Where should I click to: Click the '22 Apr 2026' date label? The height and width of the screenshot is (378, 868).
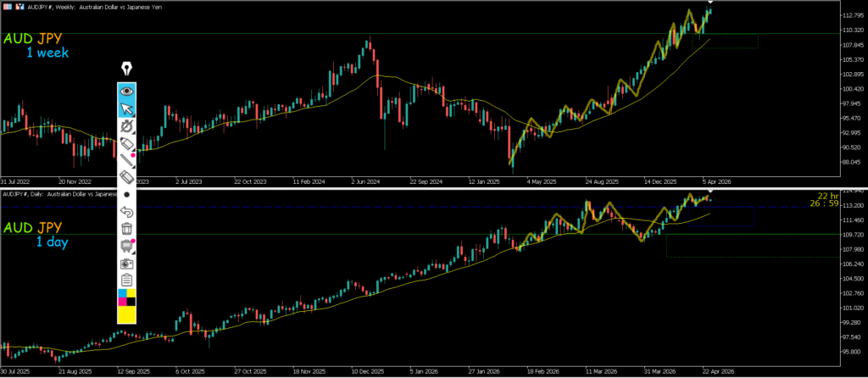click(x=719, y=371)
